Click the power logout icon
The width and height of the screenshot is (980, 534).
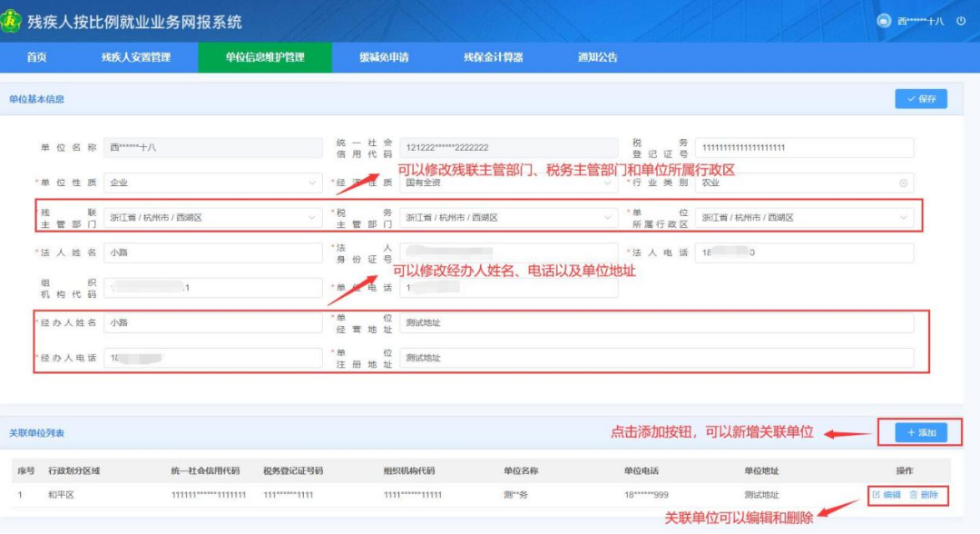(961, 21)
